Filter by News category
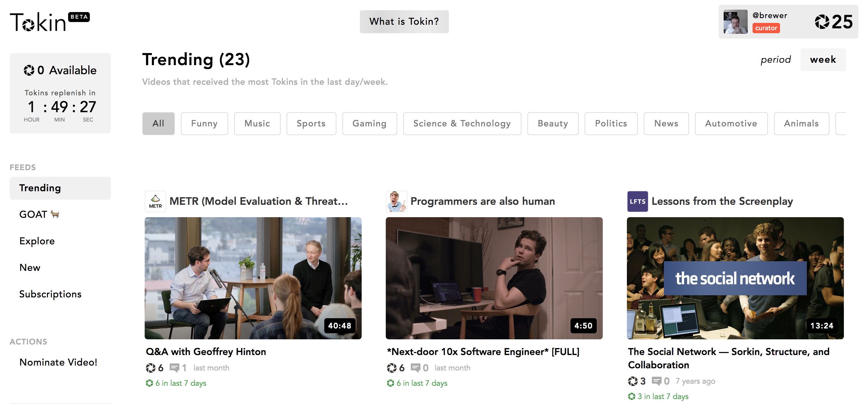 (666, 123)
